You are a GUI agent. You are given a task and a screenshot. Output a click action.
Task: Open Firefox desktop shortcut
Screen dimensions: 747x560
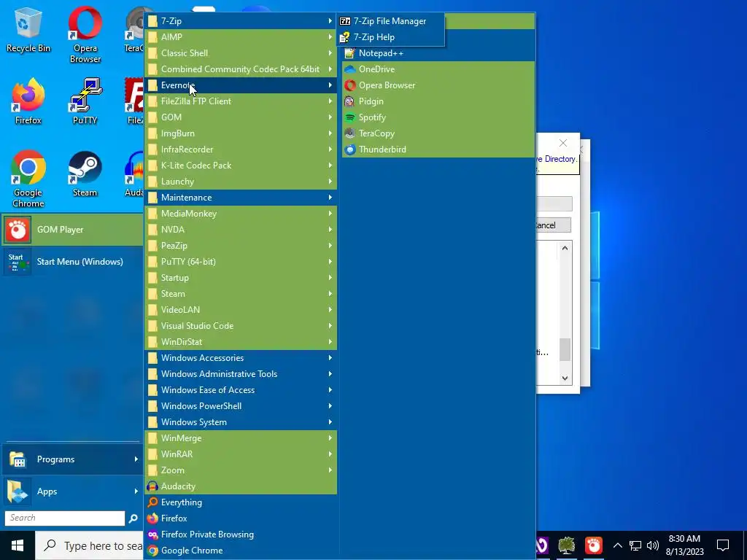tap(28, 102)
